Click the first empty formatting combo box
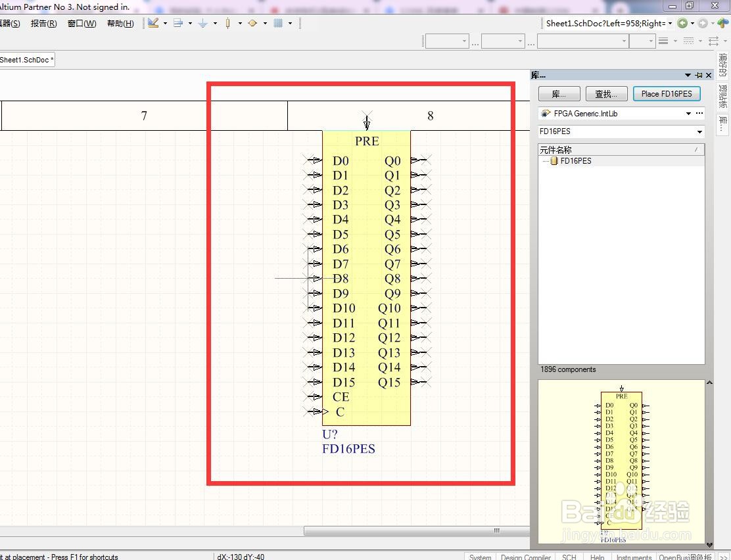731x560 pixels. pos(446,41)
